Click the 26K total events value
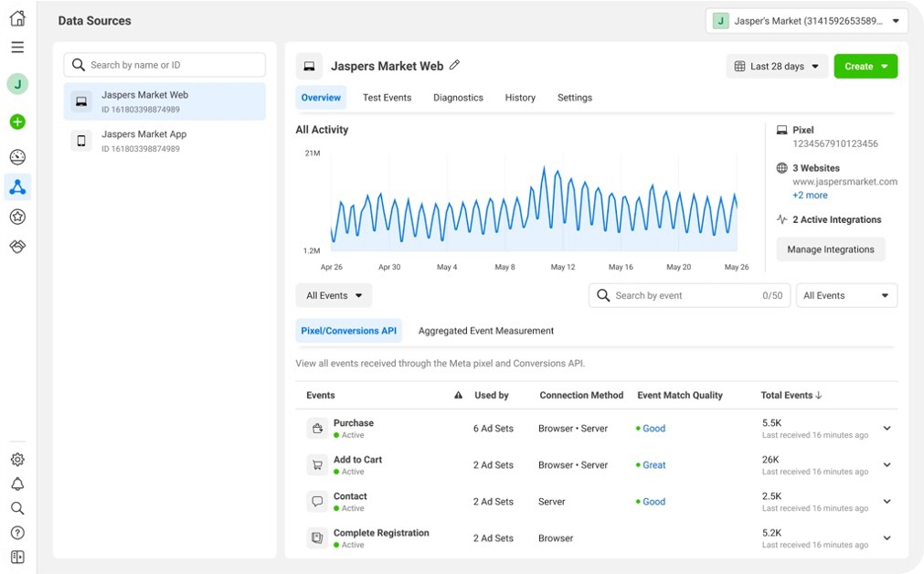The image size is (924, 574). [x=770, y=459]
